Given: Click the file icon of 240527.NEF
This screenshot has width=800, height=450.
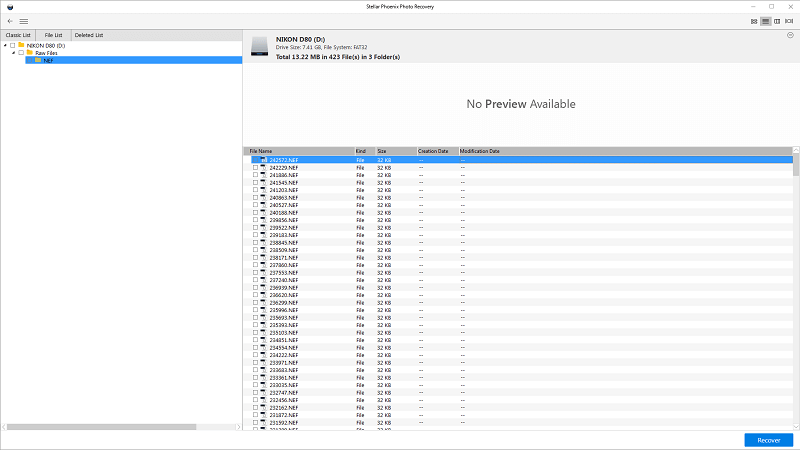Looking at the screenshot, I should point(264,205).
